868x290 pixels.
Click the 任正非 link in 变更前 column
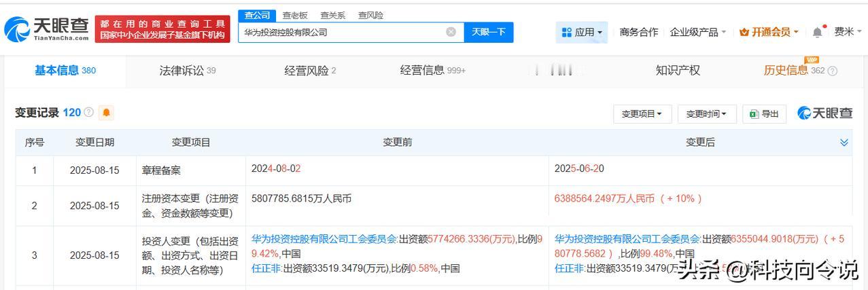coord(266,268)
